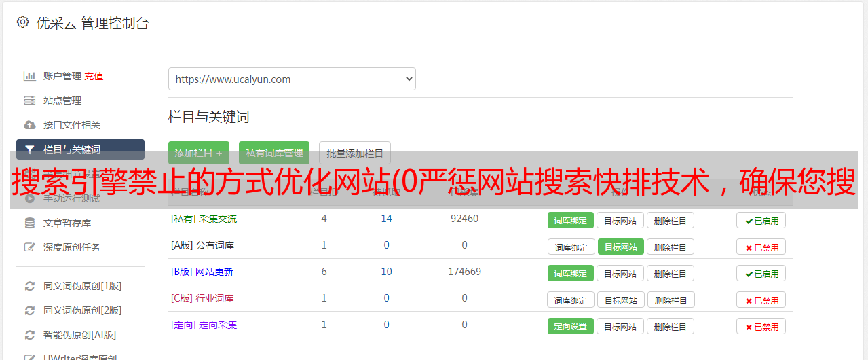868x360 pixels.
Task: Click the edit icon for 深度原创任务
Action: point(30,247)
